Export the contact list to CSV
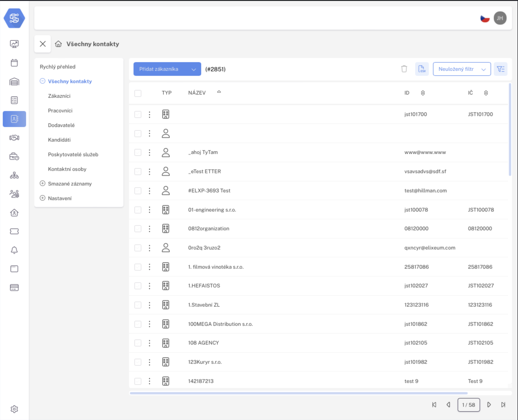 [422, 69]
